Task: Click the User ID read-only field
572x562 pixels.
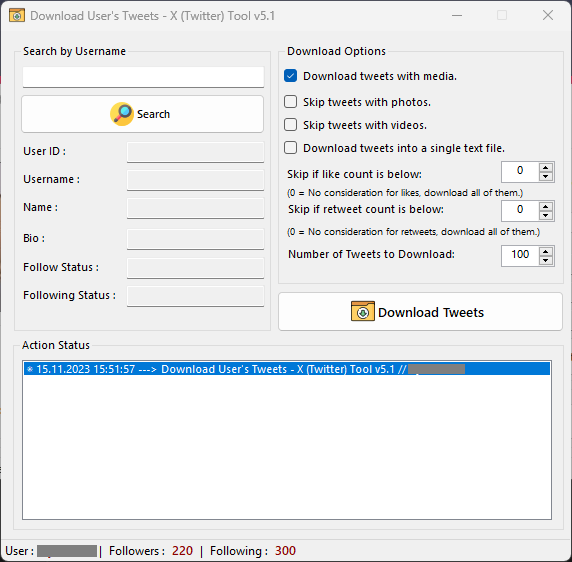Action: tap(196, 152)
